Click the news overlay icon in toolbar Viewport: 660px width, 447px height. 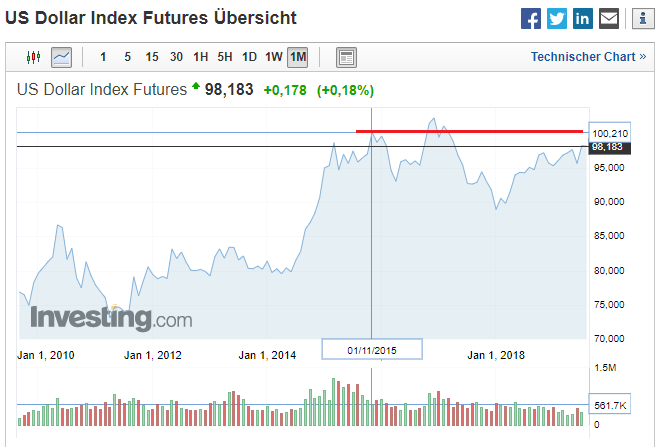(x=346, y=57)
